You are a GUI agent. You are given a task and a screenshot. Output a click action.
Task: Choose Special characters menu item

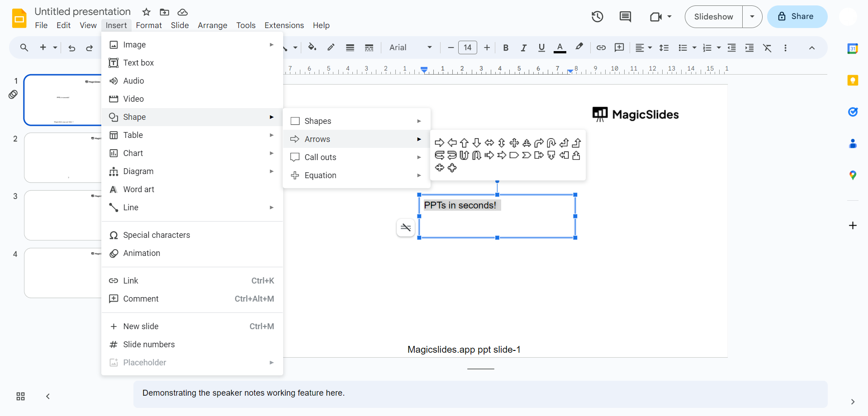(x=192, y=235)
